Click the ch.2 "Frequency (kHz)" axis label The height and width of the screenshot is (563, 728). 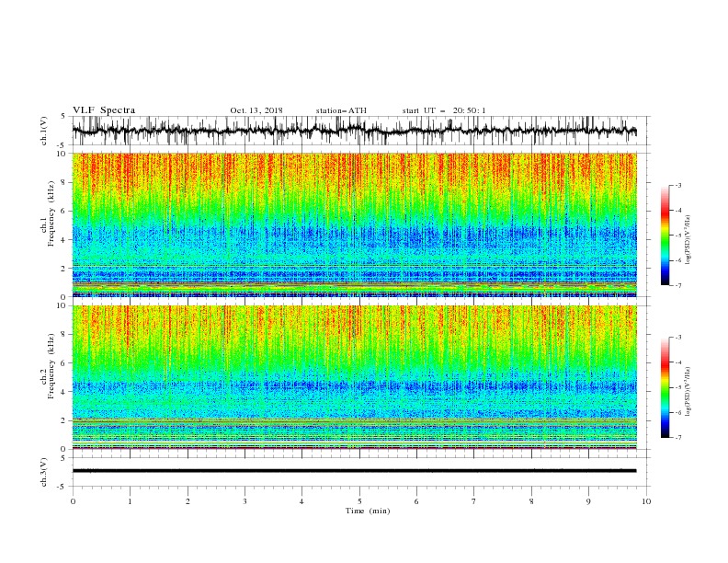coord(51,366)
